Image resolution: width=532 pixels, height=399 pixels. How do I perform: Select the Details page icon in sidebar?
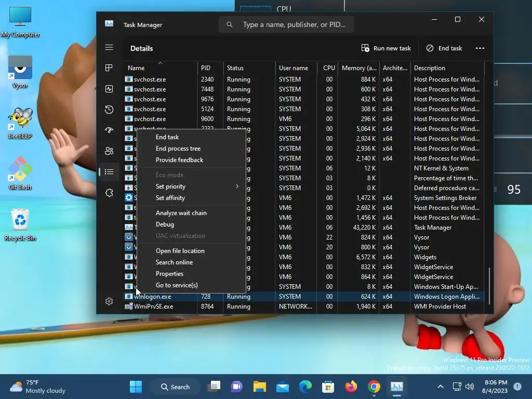[109, 171]
